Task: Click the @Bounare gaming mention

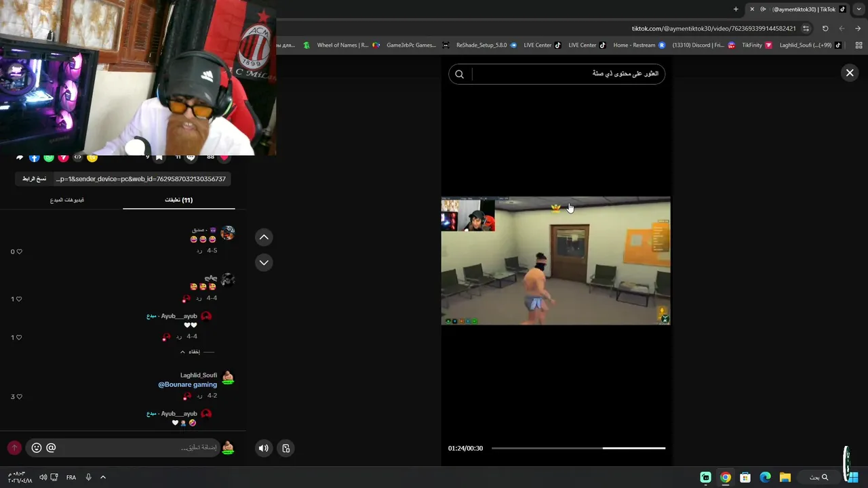Action: (188, 384)
